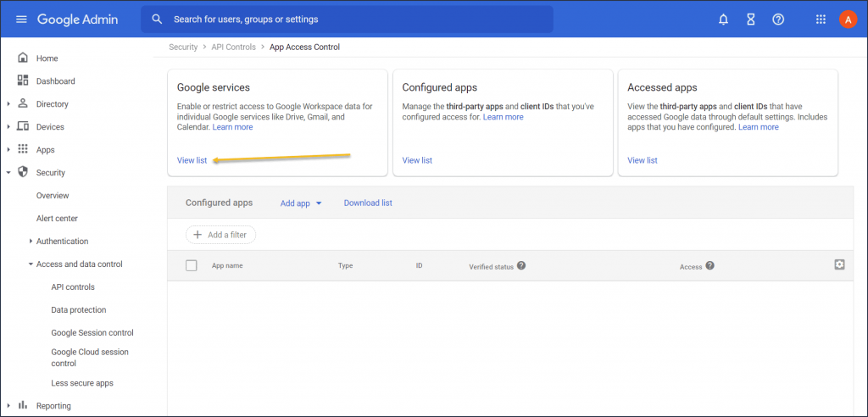Open the notifications bell
Viewport: 868px width, 417px height.
723,19
